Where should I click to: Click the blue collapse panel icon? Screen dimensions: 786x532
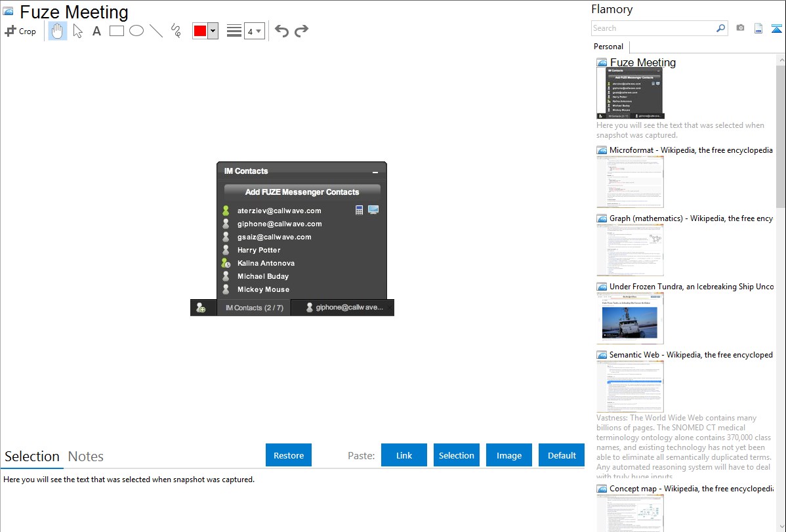(776, 28)
